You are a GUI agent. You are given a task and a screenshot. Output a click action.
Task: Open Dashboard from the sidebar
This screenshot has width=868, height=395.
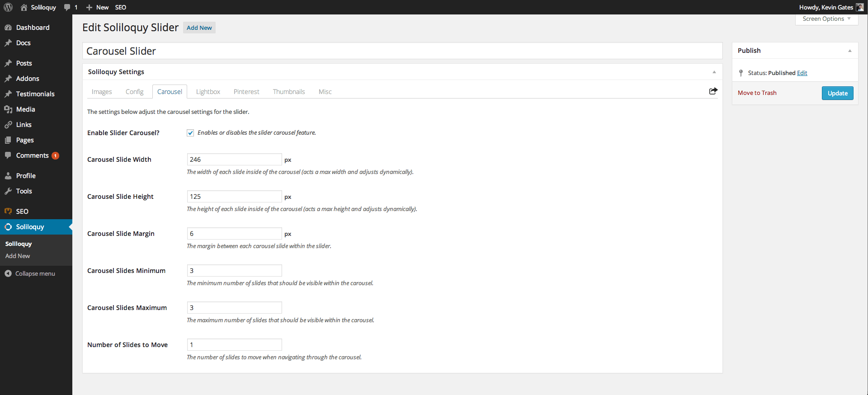[x=33, y=28]
